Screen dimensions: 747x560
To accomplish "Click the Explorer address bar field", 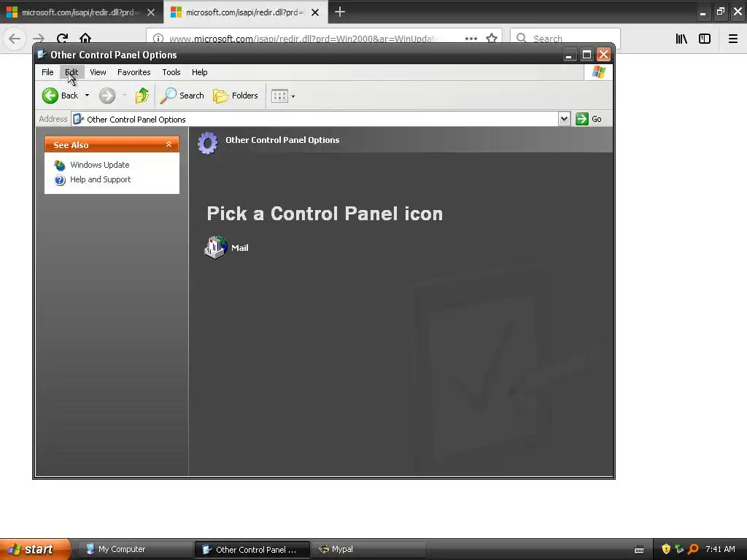I will click(314, 119).
